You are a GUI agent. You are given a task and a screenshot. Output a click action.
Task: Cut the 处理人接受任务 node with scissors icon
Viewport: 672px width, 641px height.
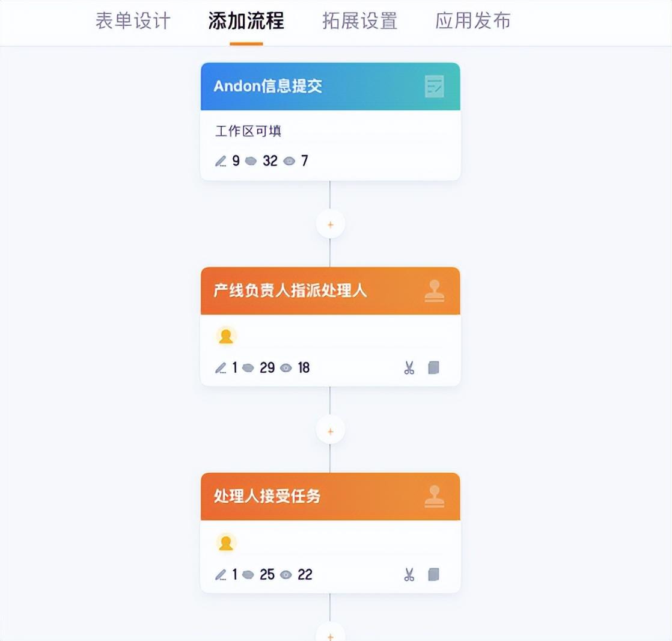click(x=409, y=574)
